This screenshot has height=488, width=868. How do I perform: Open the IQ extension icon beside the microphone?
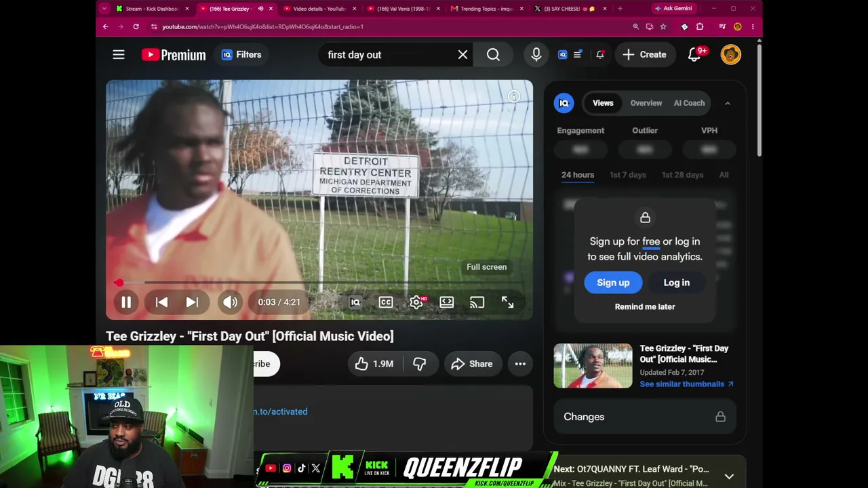[562, 55]
